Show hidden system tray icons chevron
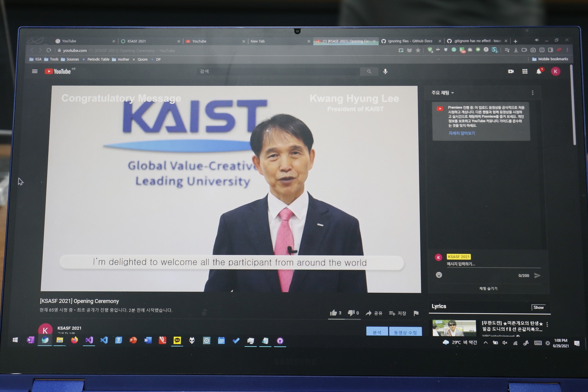588x392 pixels. point(485,343)
